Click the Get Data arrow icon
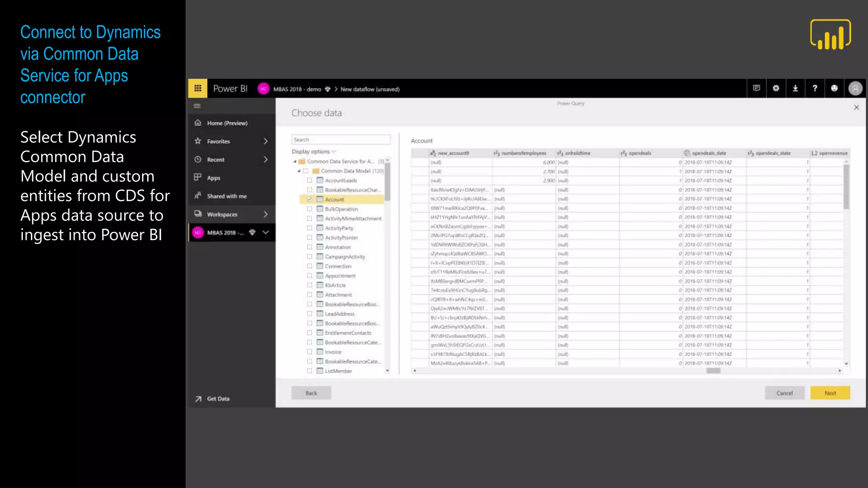Screen dimensions: 868x488 tap(198, 399)
